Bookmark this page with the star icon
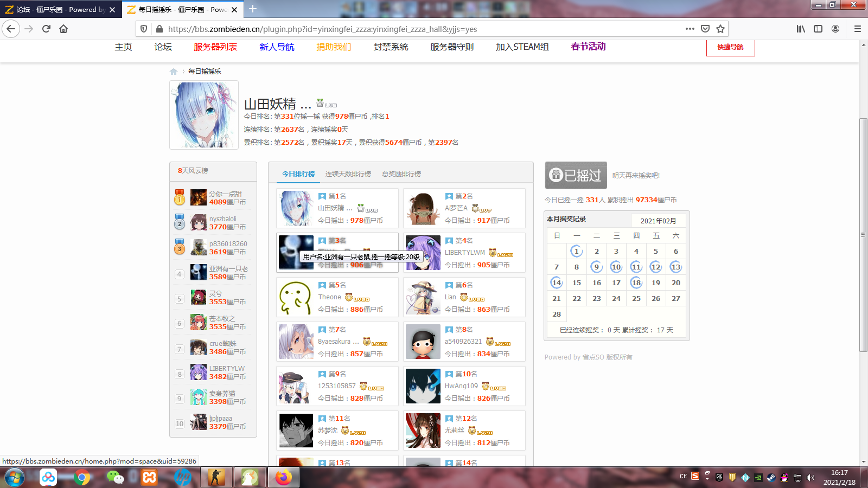 click(x=720, y=29)
